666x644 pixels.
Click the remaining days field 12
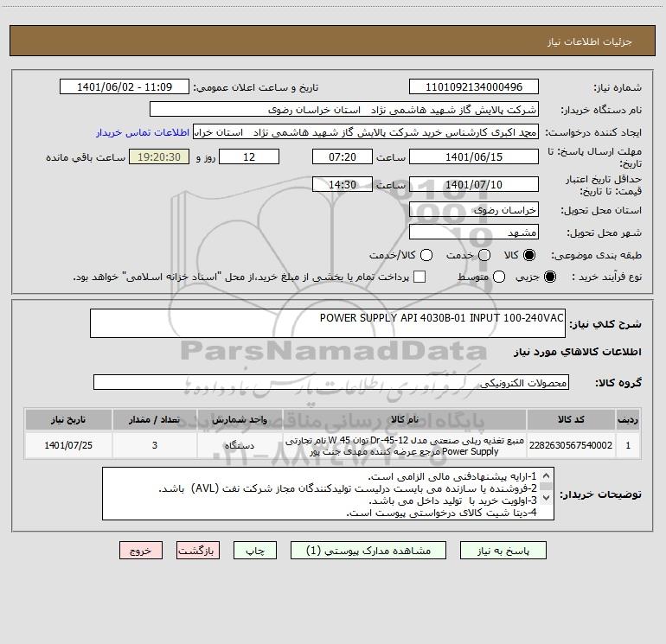pos(249,156)
